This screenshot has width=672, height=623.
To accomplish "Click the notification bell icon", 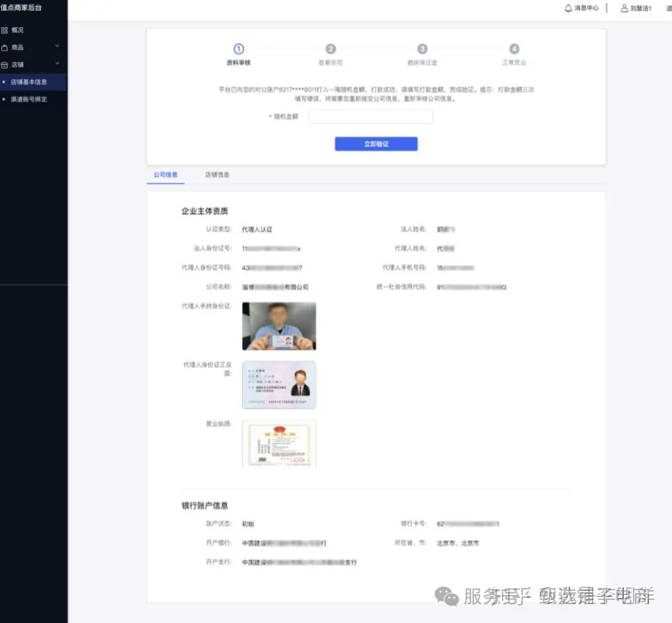I will click(568, 8).
